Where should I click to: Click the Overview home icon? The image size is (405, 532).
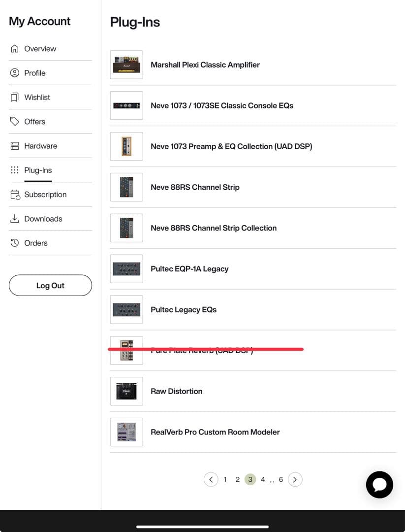coord(15,49)
